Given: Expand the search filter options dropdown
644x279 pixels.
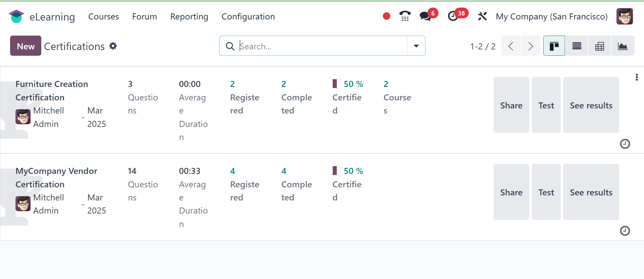Looking at the screenshot, I should (x=416, y=46).
